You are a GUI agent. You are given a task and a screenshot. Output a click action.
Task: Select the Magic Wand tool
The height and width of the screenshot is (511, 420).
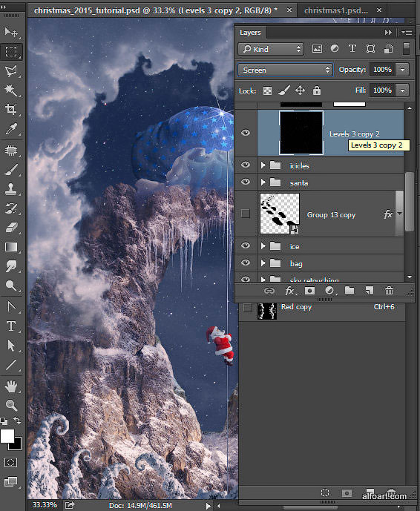tap(11, 90)
